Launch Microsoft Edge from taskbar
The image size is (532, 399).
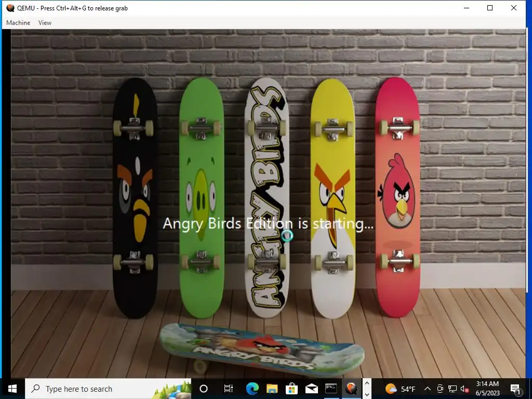tap(252, 389)
